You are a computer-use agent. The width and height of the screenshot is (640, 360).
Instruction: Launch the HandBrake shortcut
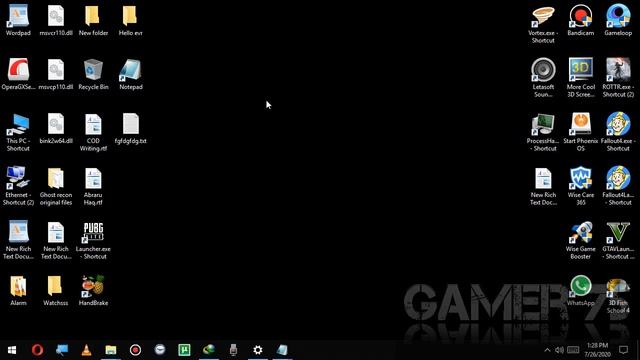click(93, 291)
